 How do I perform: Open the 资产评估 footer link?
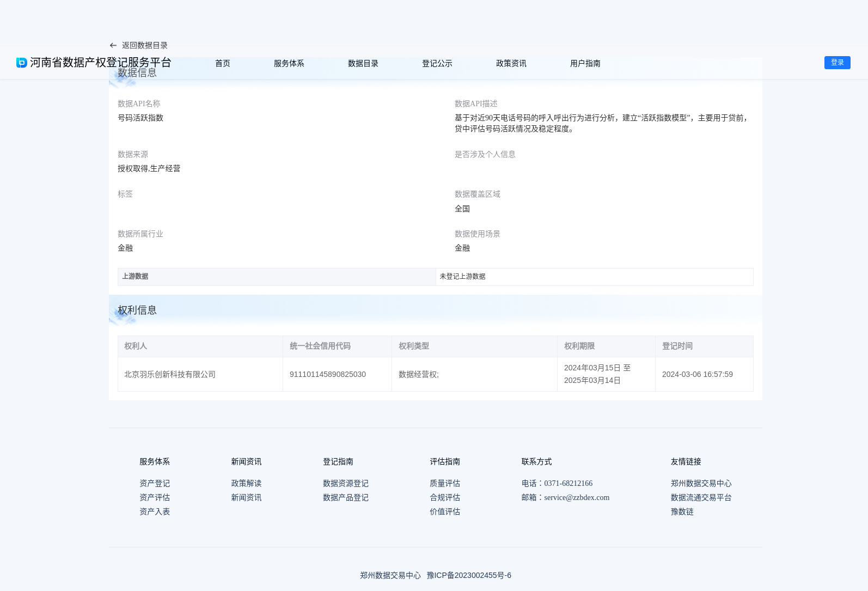155,498
